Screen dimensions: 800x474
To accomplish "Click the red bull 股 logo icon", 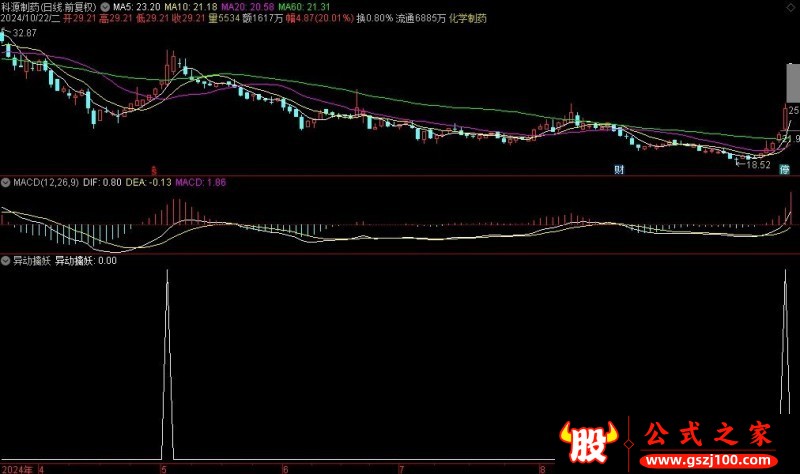I will tap(585, 439).
